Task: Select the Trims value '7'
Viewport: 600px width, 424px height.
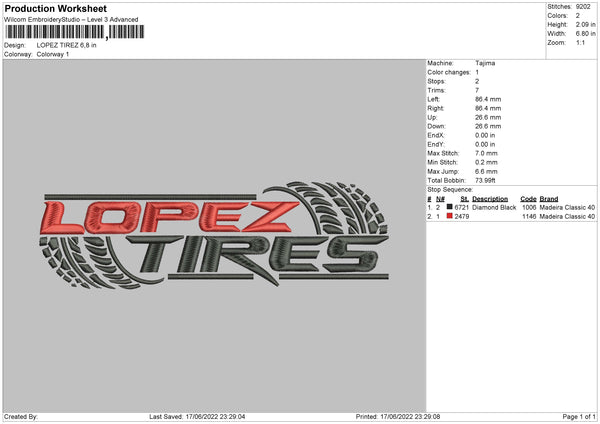Action: (477, 90)
